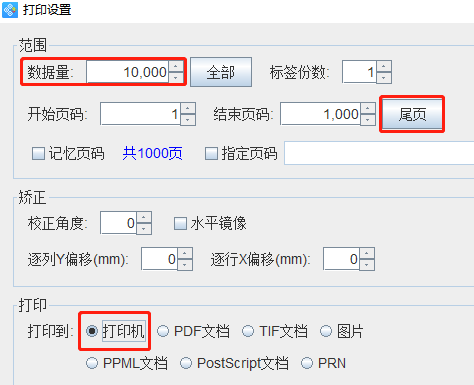Increase 逐列Y偏移 with up arrow
Screen dimensions: 474x385
tap(185, 253)
